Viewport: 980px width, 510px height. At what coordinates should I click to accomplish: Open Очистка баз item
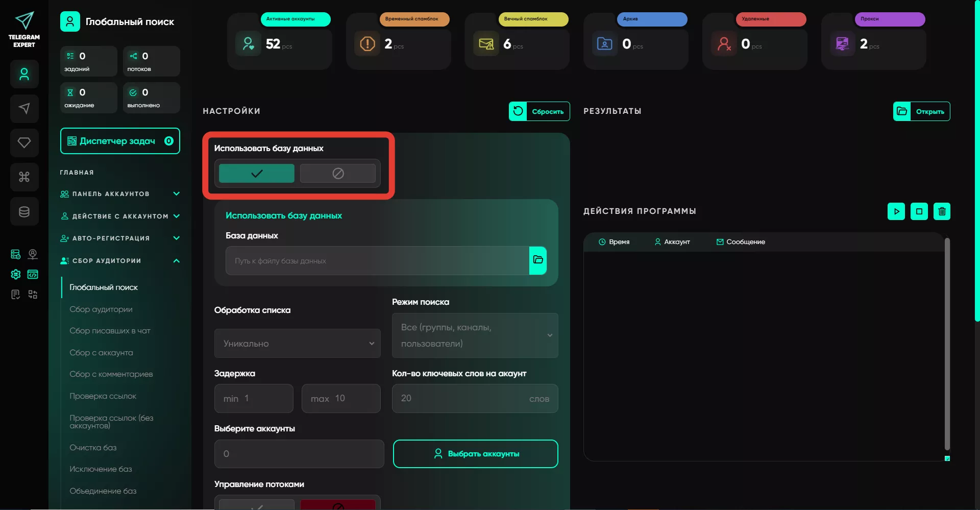point(93,448)
